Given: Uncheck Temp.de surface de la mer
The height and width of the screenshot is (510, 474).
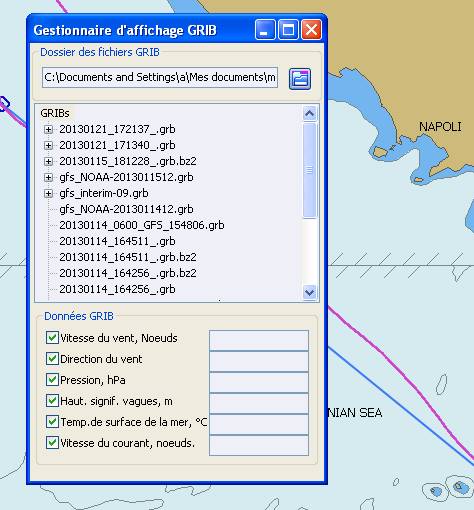Looking at the screenshot, I should (x=52, y=421).
